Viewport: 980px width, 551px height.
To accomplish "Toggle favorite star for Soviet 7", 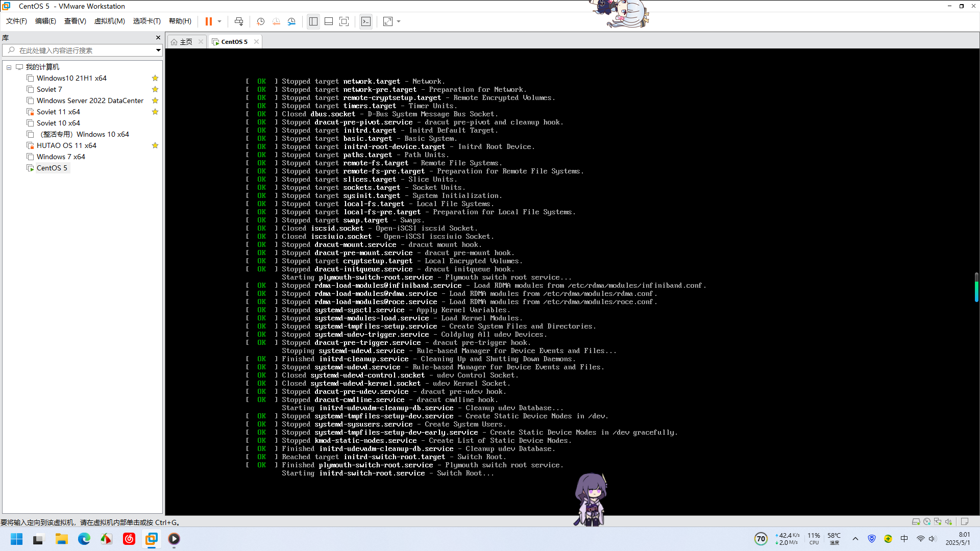I will 155,89.
